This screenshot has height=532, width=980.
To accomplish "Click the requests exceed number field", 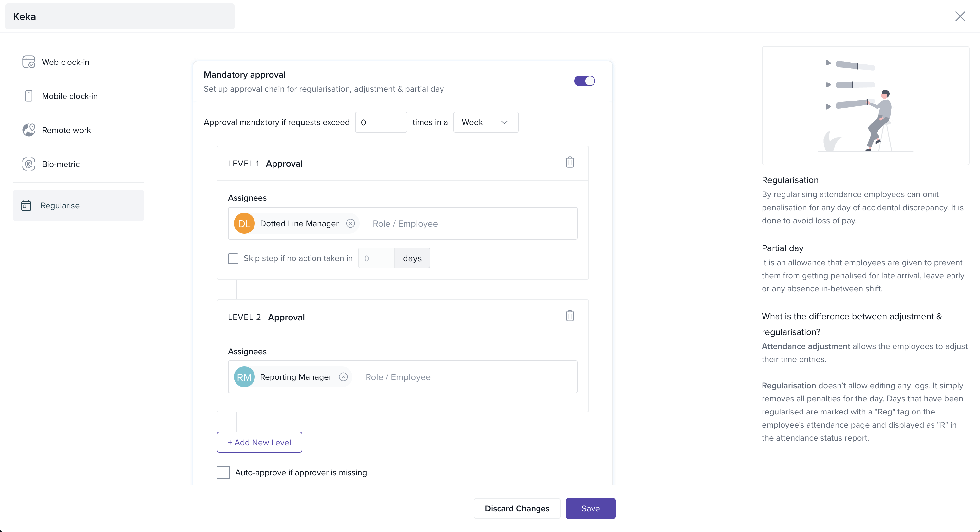I will [381, 122].
